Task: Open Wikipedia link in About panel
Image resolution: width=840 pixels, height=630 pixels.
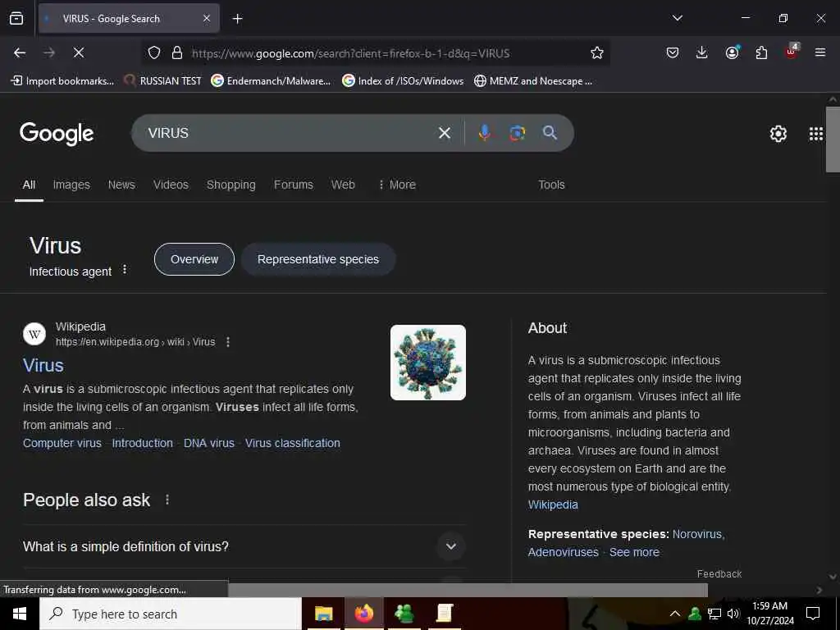Action: click(x=553, y=504)
